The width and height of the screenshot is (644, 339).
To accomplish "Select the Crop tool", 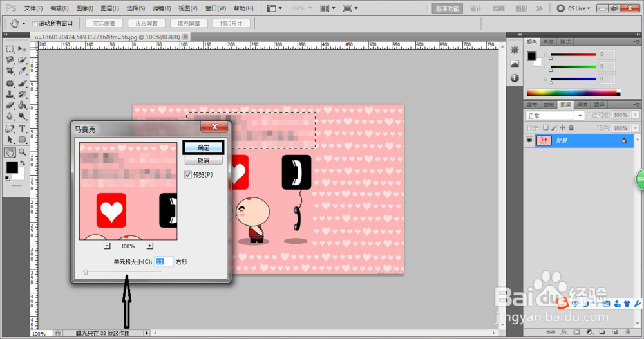I will point(10,71).
